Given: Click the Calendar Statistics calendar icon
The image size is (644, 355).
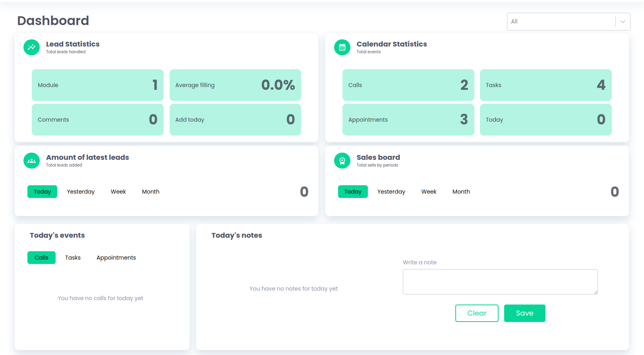Looking at the screenshot, I should (342, 47).
